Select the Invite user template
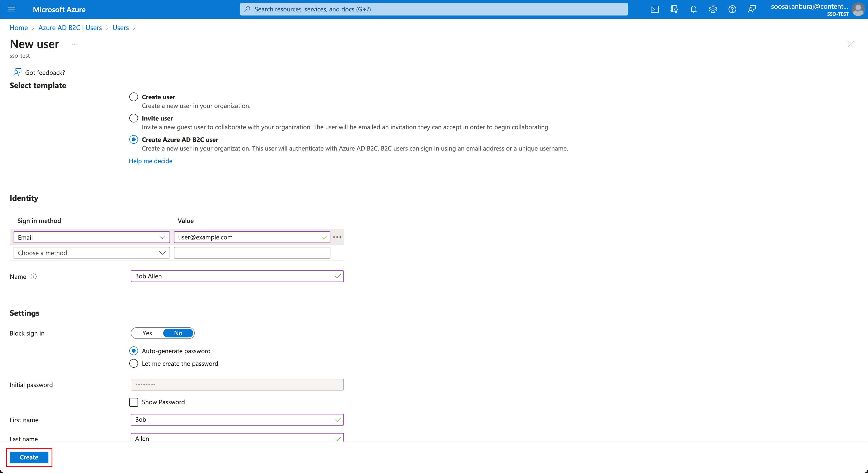 [x=134, y=118]
